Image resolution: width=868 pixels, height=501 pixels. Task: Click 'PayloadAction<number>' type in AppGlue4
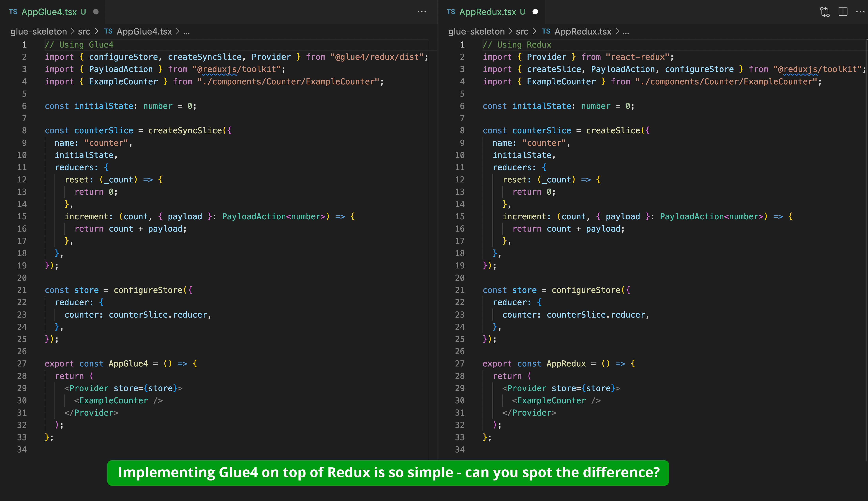tap(274, 216)
